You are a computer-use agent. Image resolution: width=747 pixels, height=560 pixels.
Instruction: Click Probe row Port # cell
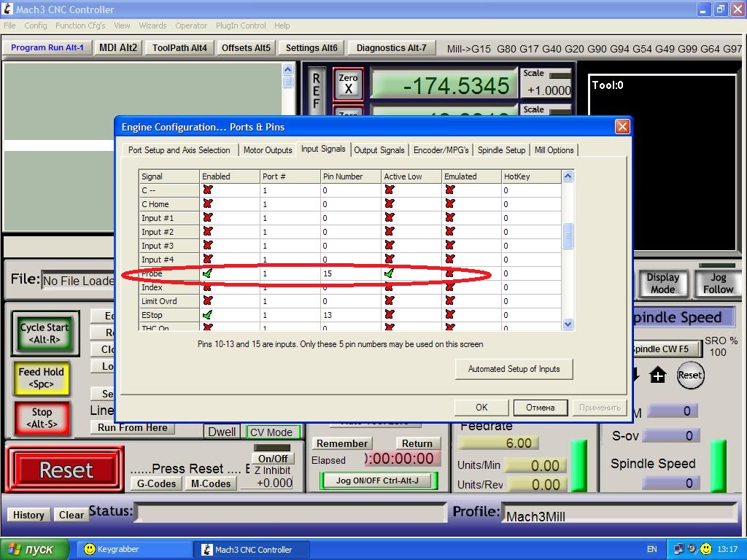click(x=290, y=273)
